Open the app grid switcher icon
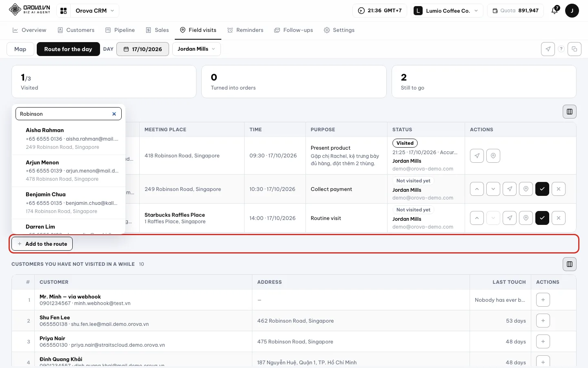This screenshot has width=588, height=368. 64,11
